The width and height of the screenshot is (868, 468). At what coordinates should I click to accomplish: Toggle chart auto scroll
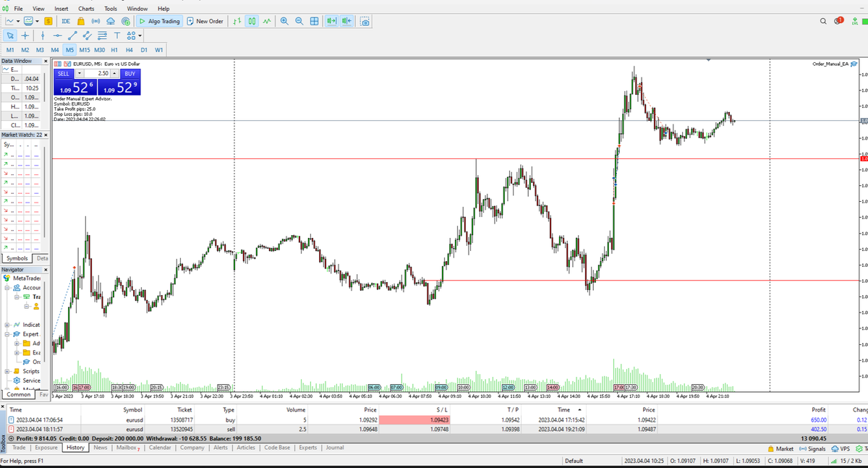point(332,21)
